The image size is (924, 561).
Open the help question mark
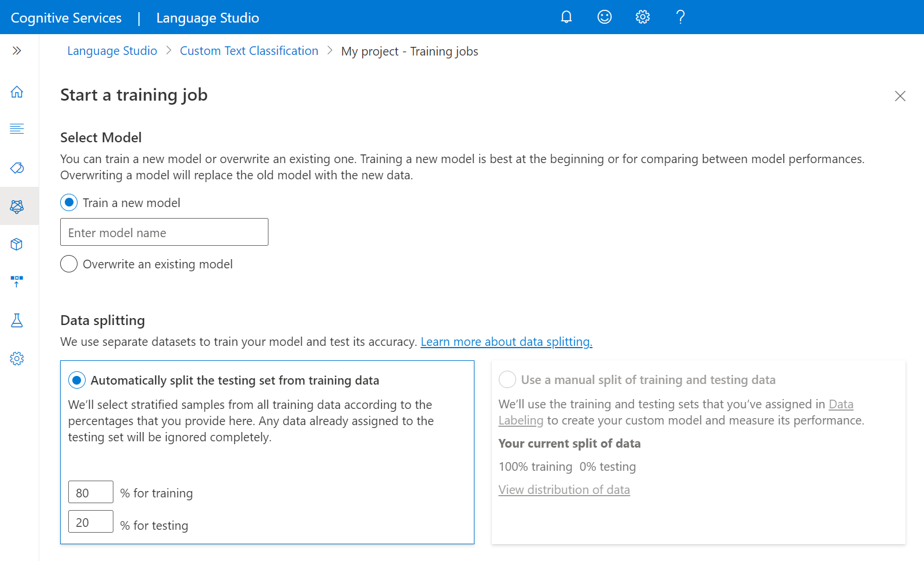tap(680, 17)
